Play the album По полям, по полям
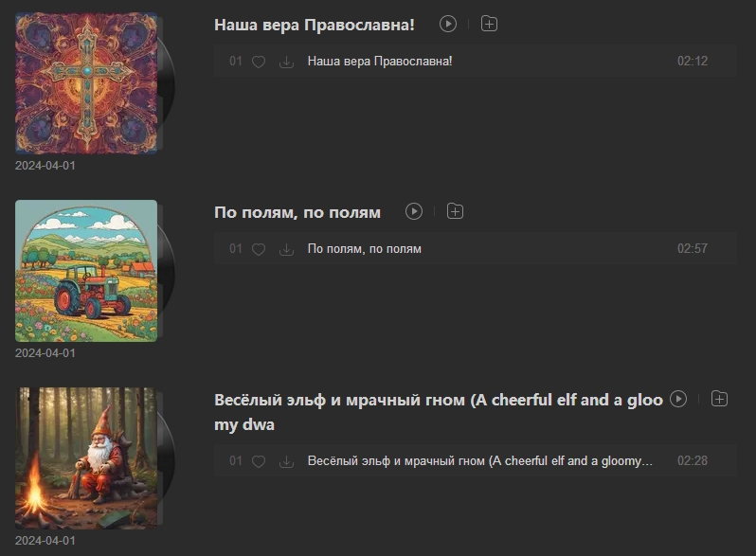This screenshot has width=756, height=556. 414,211
